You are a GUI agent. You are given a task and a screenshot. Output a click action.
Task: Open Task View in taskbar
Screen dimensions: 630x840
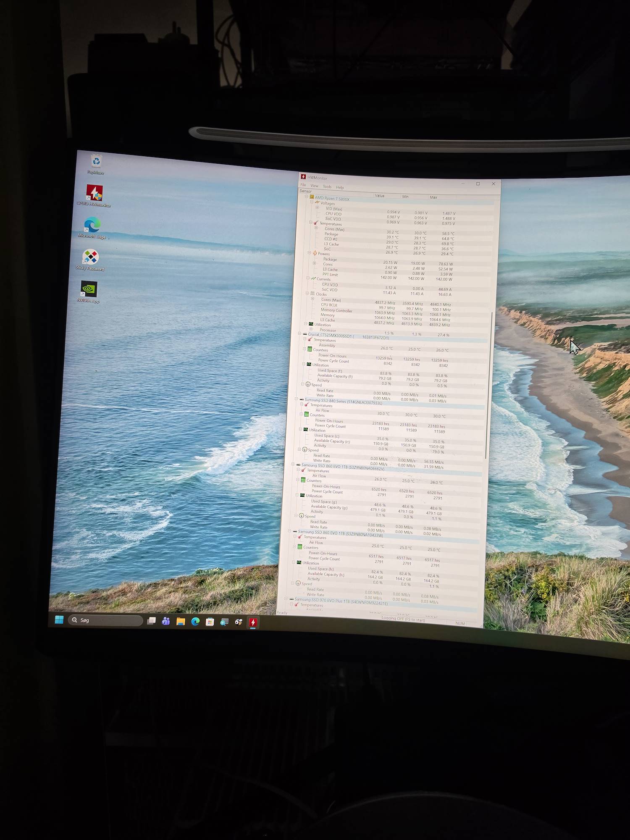[152, 621]
